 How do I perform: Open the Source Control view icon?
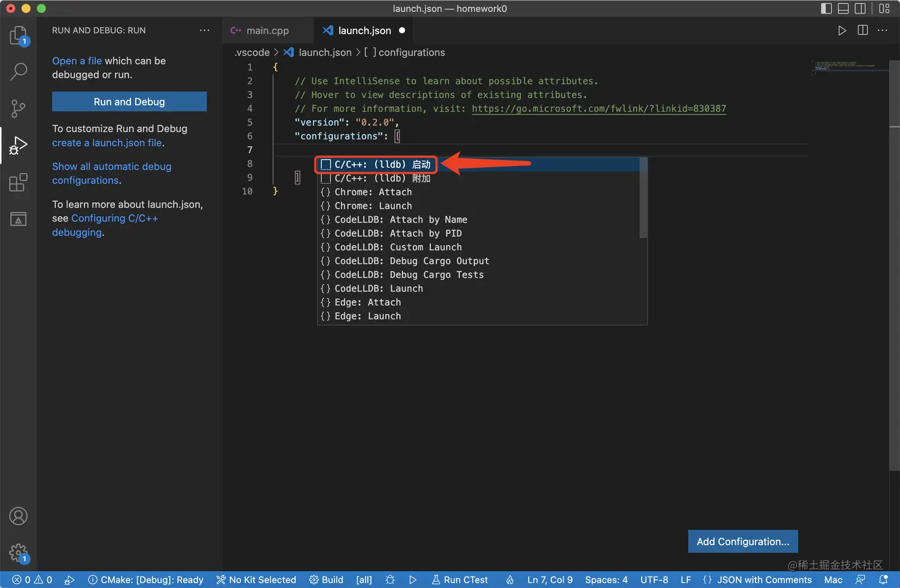(18, 108)
